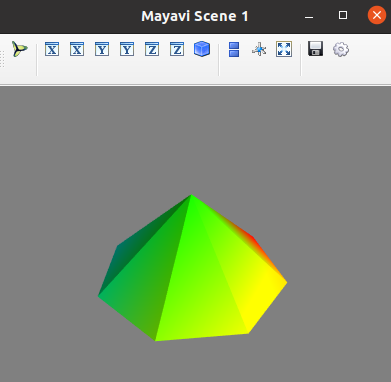Open the Mayavi pipeline engine view
391x382 pixels.
coord(20,49)
